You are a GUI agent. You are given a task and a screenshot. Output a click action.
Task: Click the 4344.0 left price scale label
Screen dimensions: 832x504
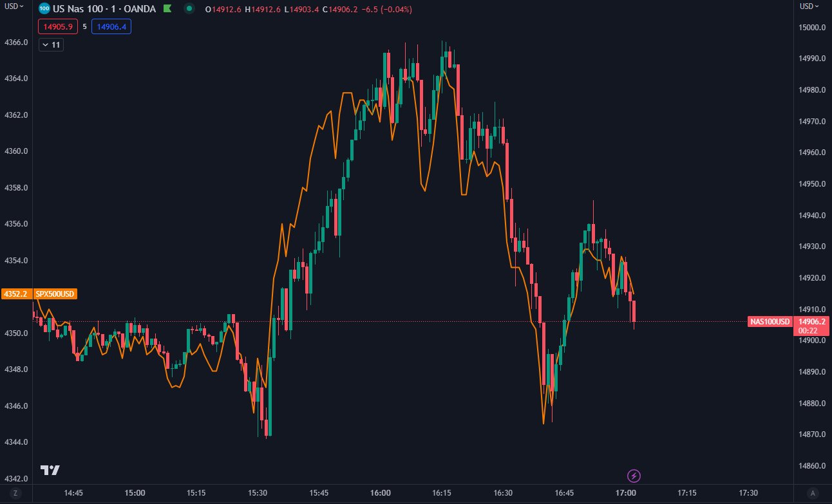[15, 442]
